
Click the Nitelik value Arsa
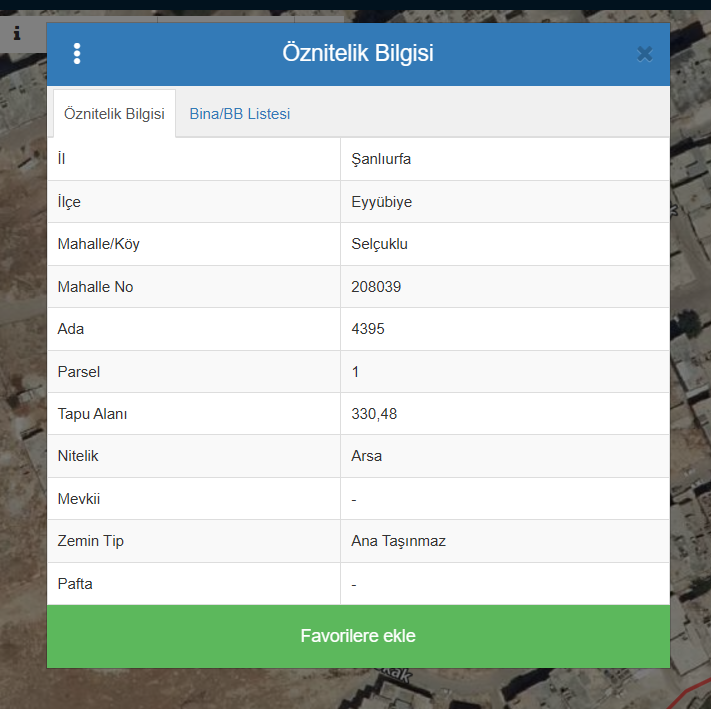(366, 456)
